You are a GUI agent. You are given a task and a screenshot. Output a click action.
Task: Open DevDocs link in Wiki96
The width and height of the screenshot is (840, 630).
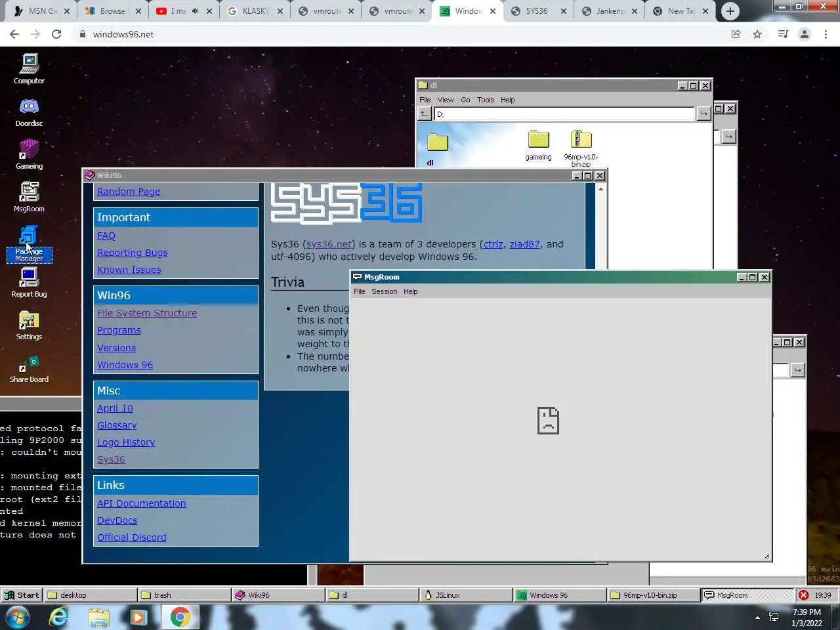coord(117,520)
